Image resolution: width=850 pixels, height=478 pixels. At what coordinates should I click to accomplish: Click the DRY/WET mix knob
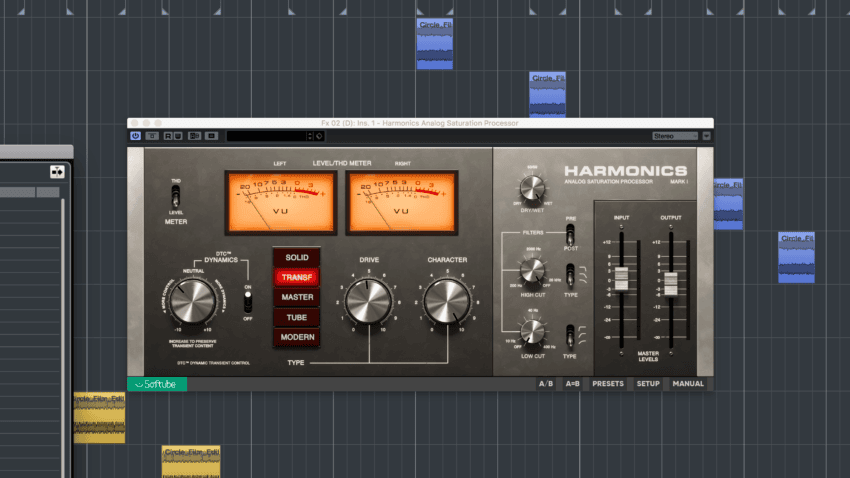(532, 188)
